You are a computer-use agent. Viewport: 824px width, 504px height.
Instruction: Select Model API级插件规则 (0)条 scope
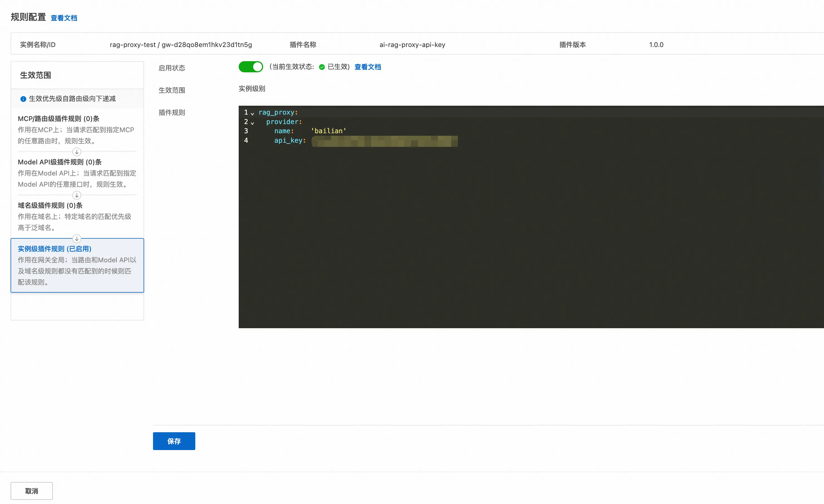pos(77,173)
